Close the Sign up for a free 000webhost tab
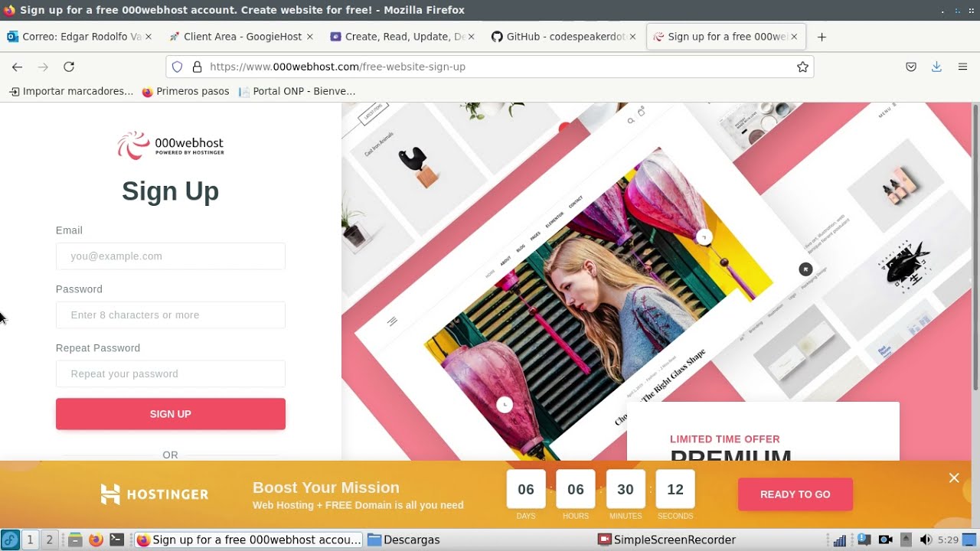 795,37
